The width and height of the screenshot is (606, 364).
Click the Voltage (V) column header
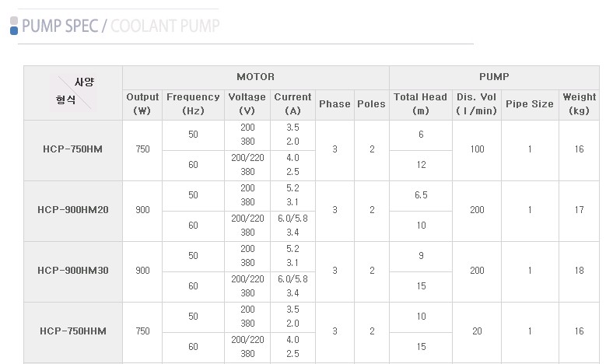[247, 104]
